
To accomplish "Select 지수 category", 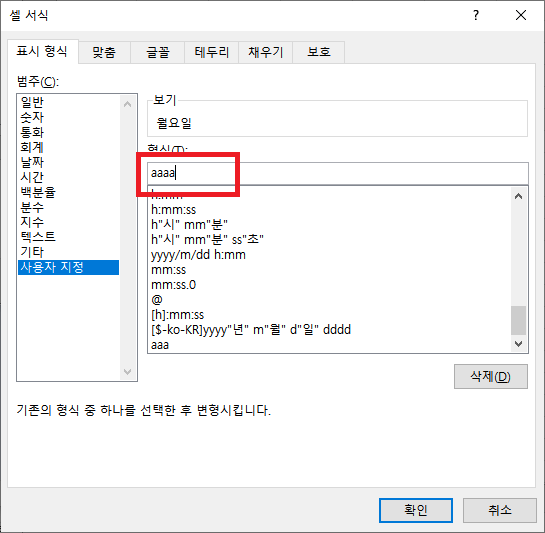I will 68,222.
